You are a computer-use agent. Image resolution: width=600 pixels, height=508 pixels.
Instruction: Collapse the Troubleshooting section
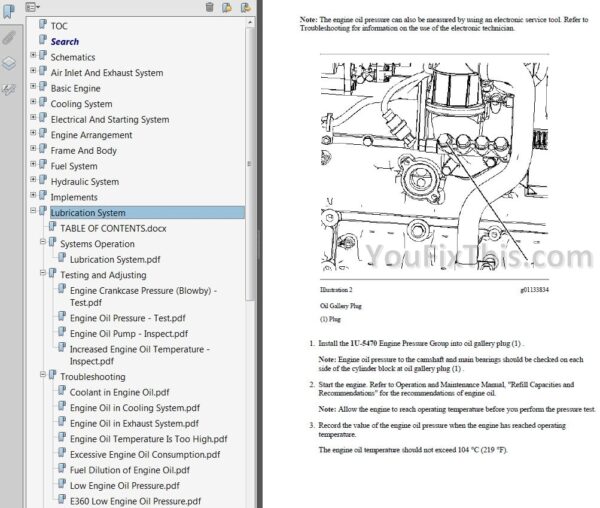pyautogui.click(x=42, y=376)
